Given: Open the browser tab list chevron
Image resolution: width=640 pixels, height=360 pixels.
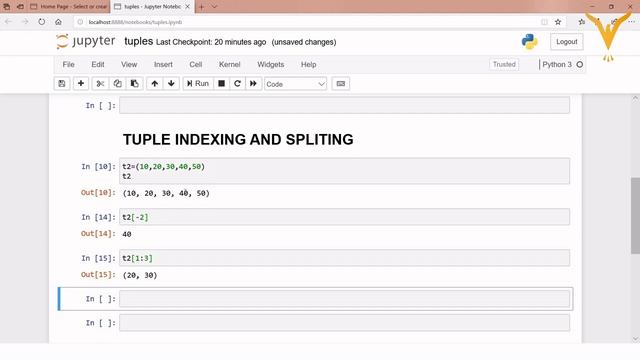Looking at the screenshot, I should point(214,7).
